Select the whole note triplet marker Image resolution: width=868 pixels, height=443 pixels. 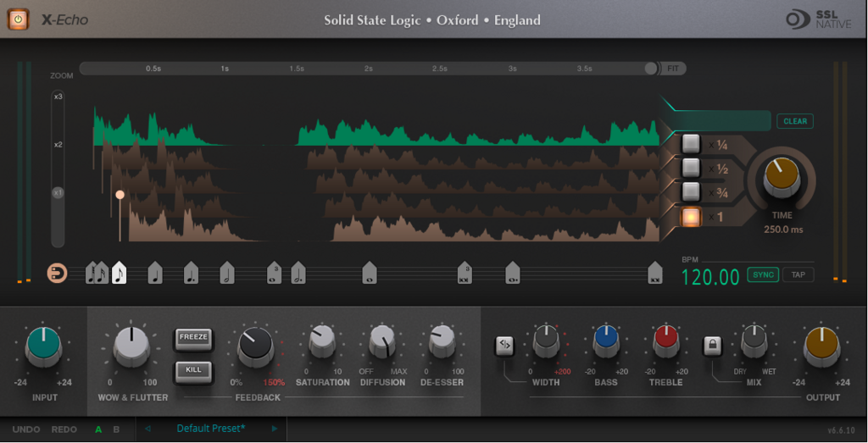tap(274, 273)
